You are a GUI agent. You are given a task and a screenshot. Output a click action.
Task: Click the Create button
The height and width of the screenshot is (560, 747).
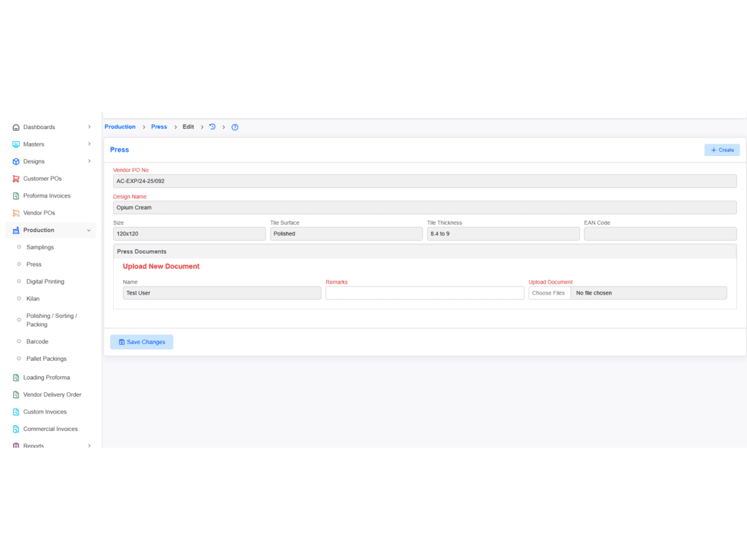coord(721,149)
